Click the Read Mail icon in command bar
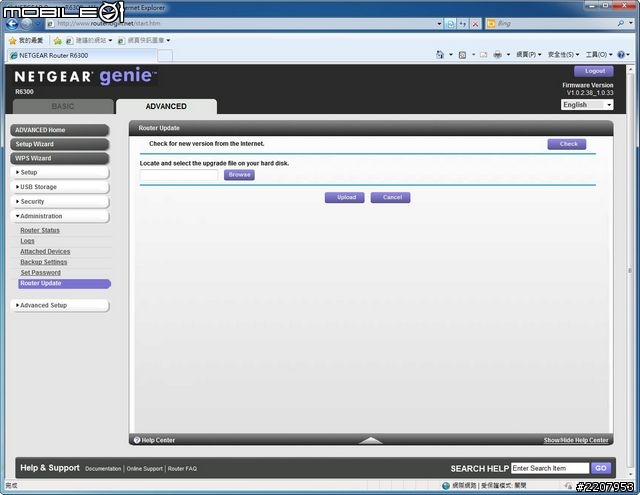 483,54
